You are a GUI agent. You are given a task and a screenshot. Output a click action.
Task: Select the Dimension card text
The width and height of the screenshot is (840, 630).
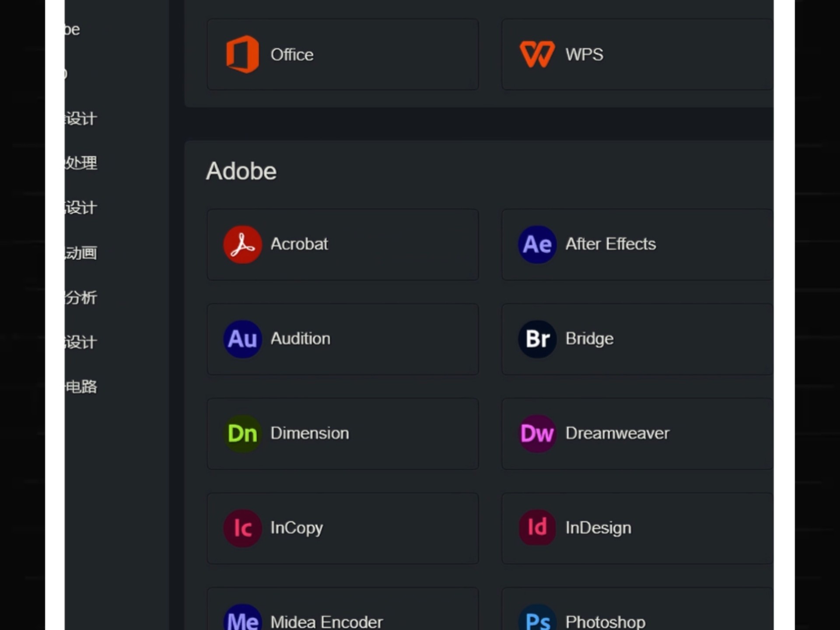pos(310,433)
